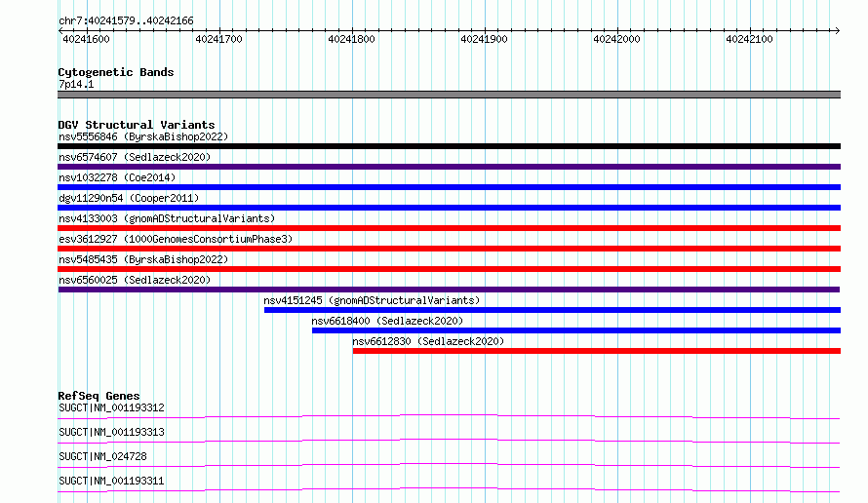This screenshot has width=868, height=503.
Task: Open variant nsv1032278 (Coe2014) label
Action: point(117,177)
